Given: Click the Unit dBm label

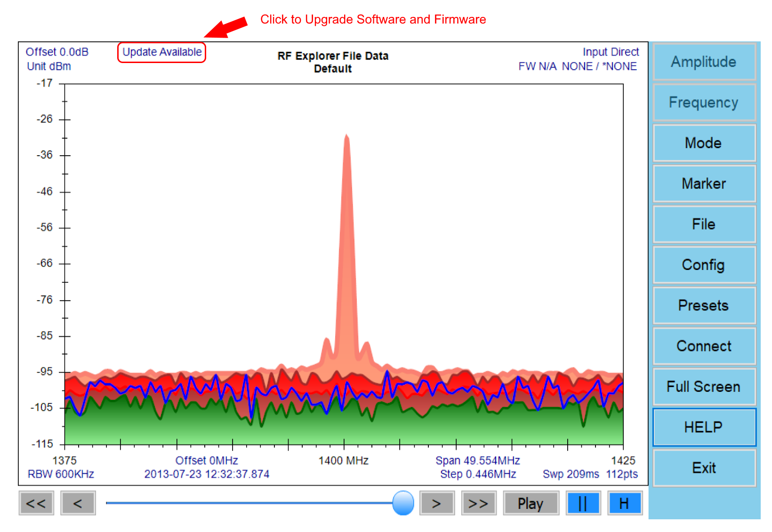Looking at the screenshot, I should (49, 66).
